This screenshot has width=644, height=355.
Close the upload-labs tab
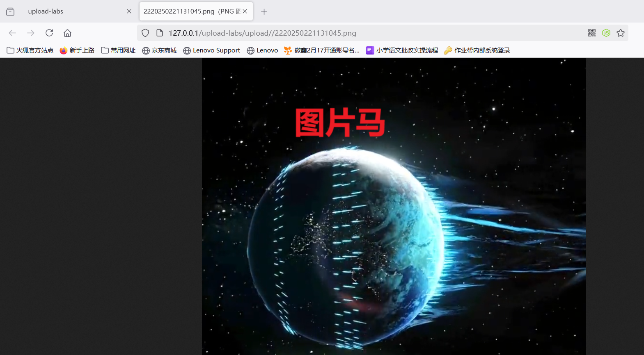coord(129,11)
